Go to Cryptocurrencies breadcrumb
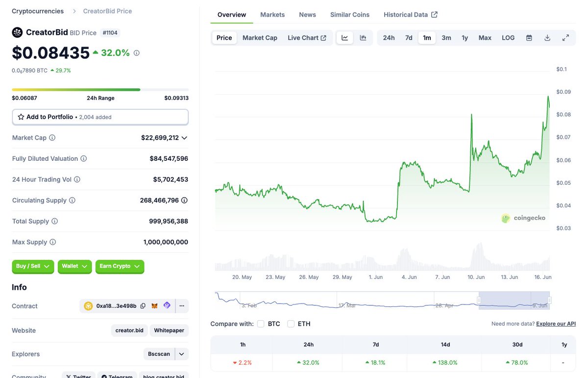Screen dimensions: 588x378 click(38, 11)
